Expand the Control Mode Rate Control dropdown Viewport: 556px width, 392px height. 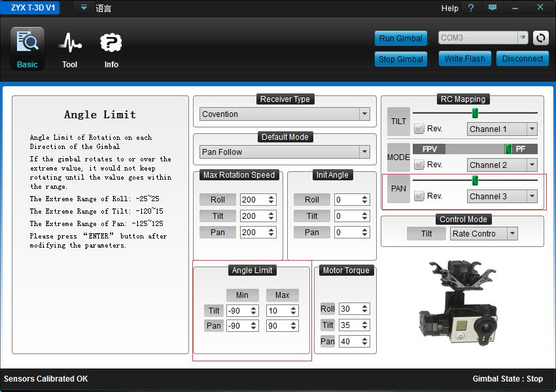[x=512, y=234]
